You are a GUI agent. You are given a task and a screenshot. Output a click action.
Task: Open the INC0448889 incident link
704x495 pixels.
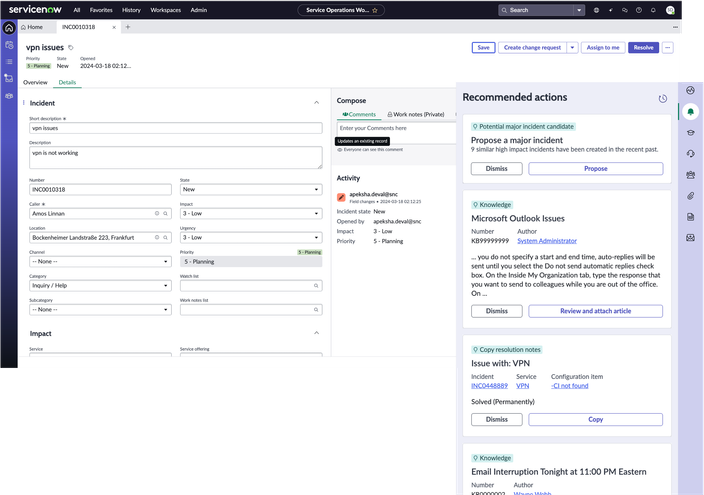coord(489,386)
